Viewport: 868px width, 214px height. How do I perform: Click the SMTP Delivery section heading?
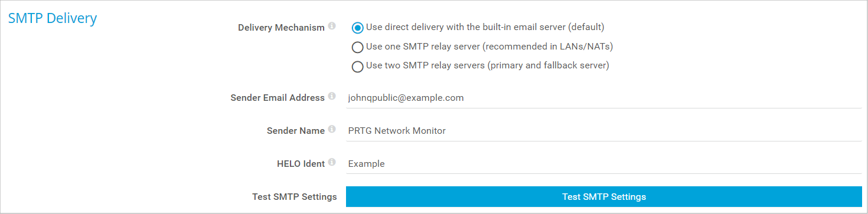pos(53,18)
